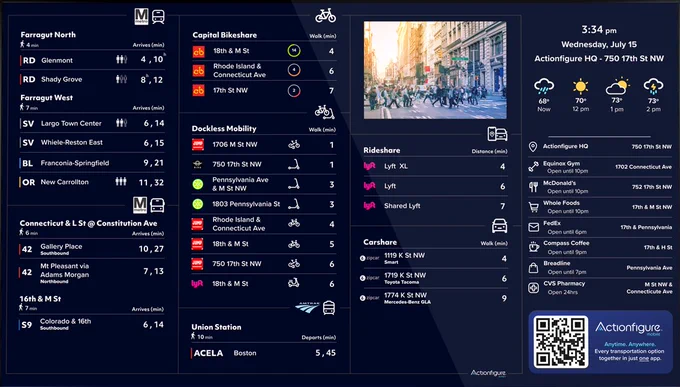The height and width of the screenshot is (387, 680).
Task: Select the SV Largo Town Center row
Action: [x=92, y=123]
